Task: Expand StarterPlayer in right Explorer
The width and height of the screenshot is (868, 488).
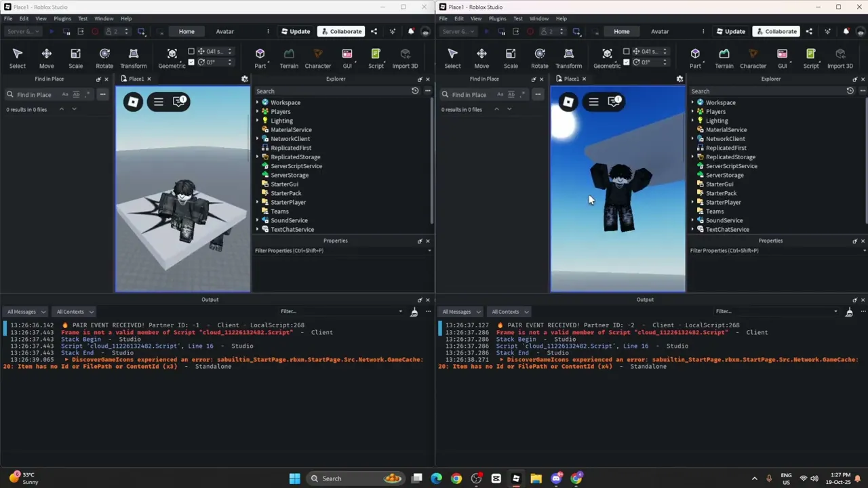Action: click(693, 203)
